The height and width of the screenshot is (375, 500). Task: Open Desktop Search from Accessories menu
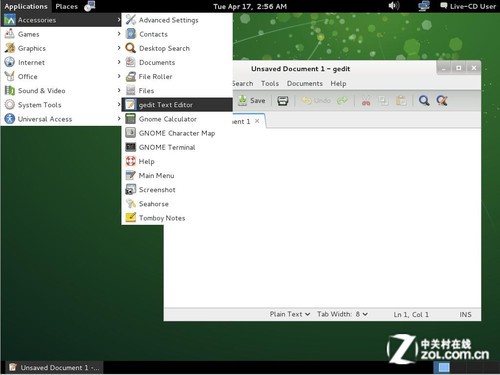[177, 48]
